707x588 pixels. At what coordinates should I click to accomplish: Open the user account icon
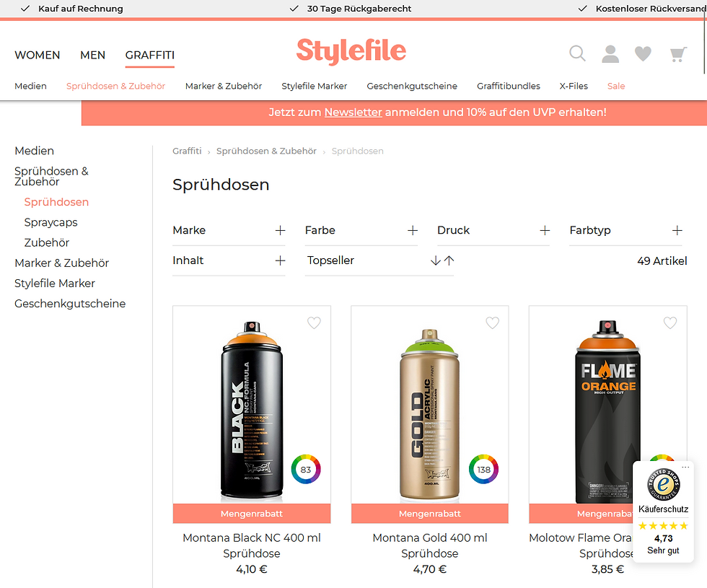click(610, 53)
